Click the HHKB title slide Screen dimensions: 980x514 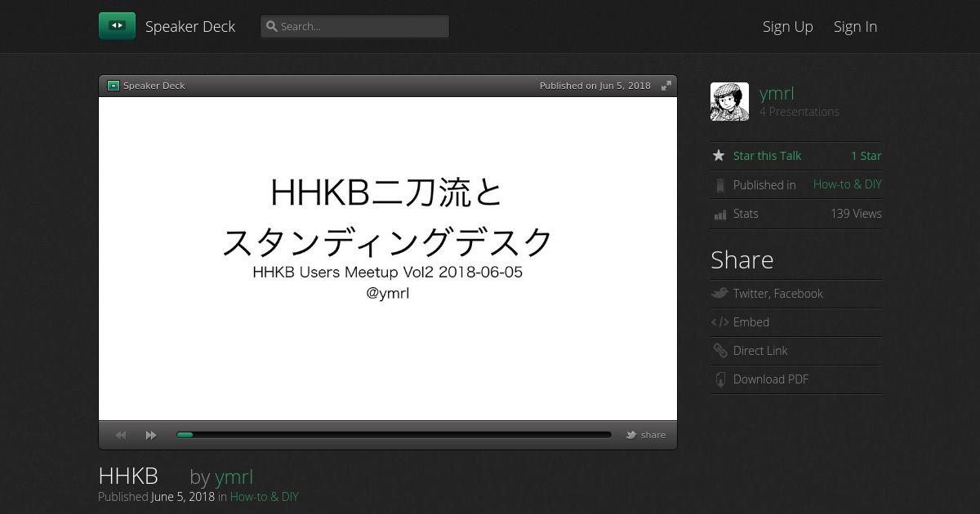(x=388, y=259)
